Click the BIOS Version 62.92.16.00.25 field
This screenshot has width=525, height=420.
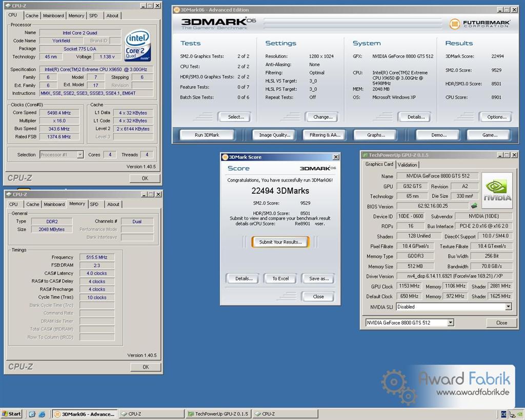(x=433, y=206)
